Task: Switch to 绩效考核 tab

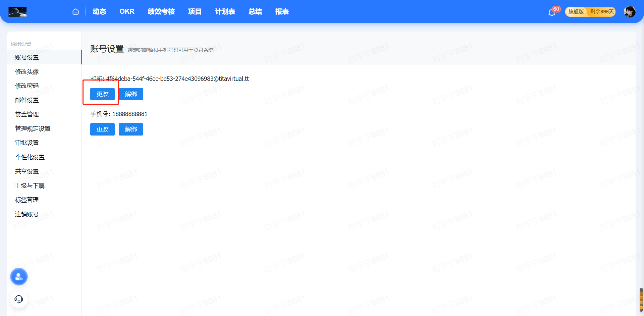Action: [x=161, y=12]
